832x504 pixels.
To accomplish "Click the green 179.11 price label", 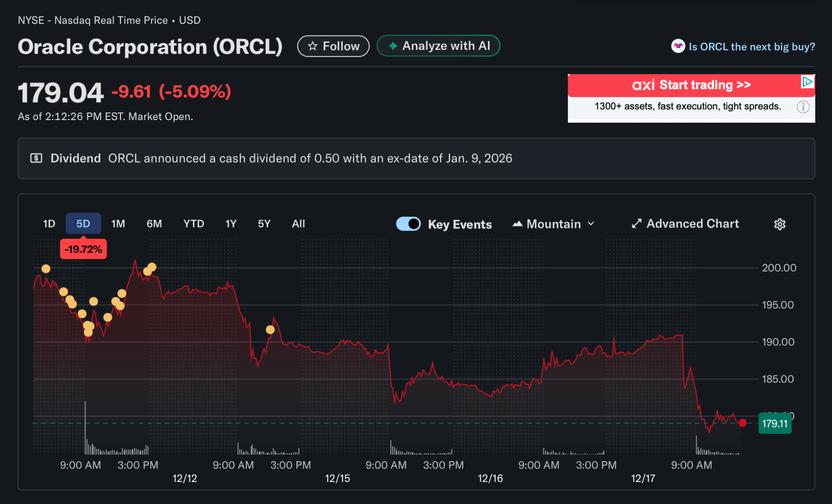I will click(x=774, y=424).
